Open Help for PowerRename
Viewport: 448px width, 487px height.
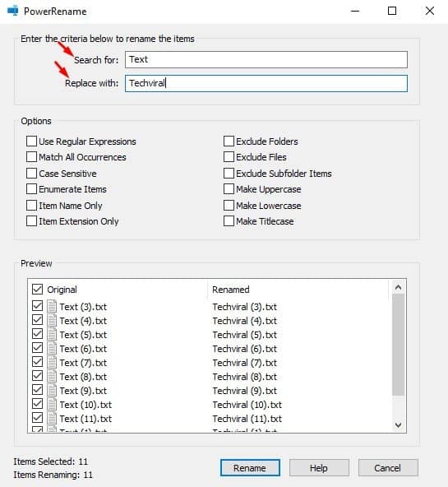coord(319,468)
